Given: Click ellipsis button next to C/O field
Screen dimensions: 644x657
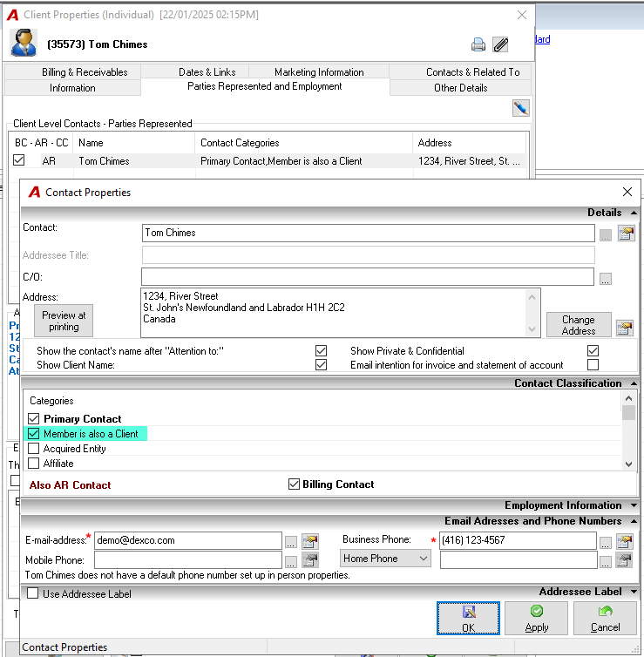Looking at the screenshot, I should tap(605, 279).
